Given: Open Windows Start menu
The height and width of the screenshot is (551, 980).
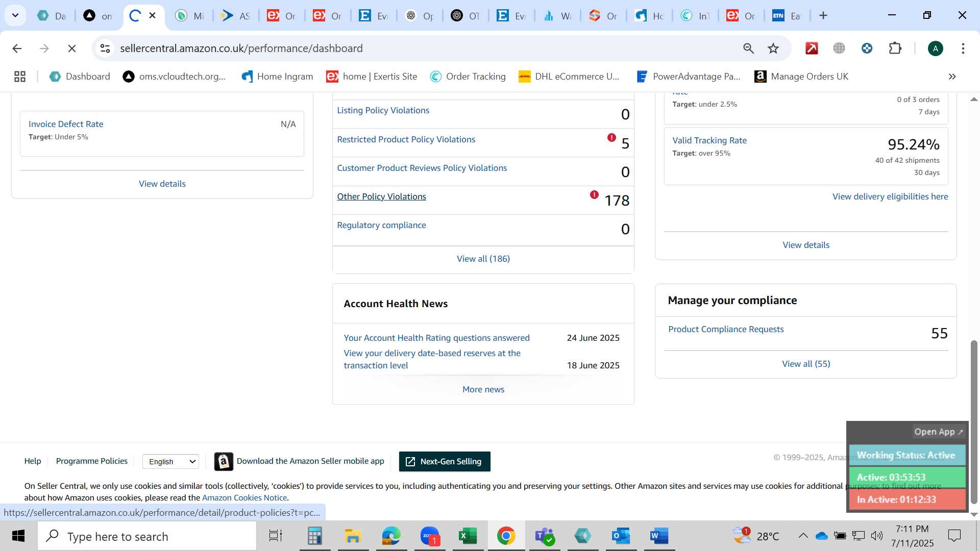Looking at the screenshot, I should tap(18, 536).
